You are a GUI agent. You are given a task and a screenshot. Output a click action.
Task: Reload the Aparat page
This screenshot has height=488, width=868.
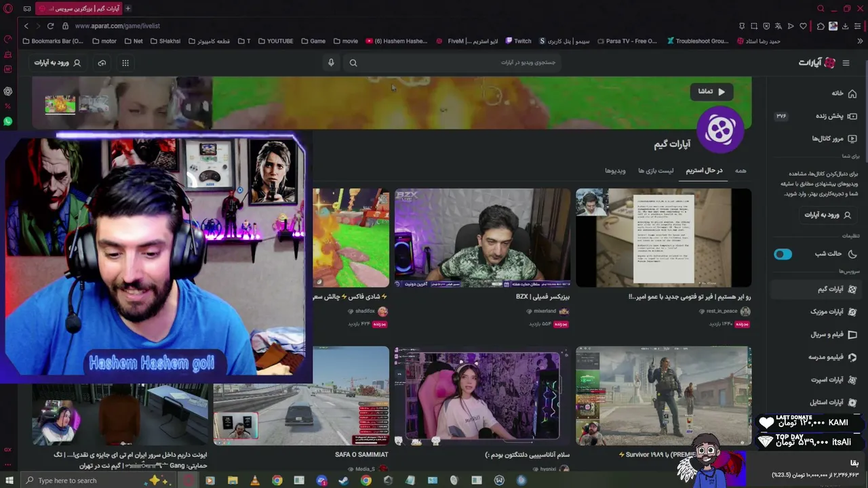pyautogui.click(x=50, y=26)
